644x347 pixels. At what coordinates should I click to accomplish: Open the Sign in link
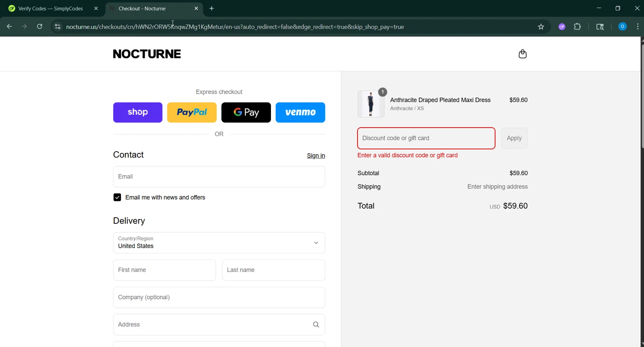[x=316, y=155]
